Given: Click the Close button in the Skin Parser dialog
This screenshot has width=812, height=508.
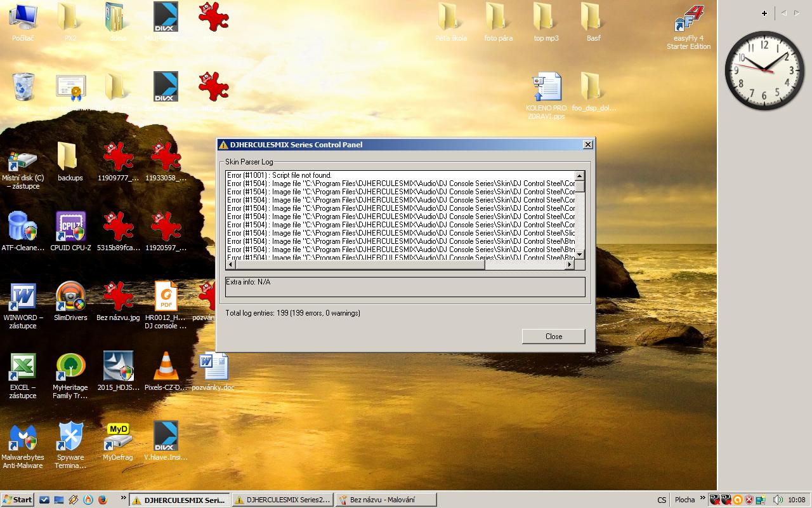Looking at the screenshot, I should point(553,336).
